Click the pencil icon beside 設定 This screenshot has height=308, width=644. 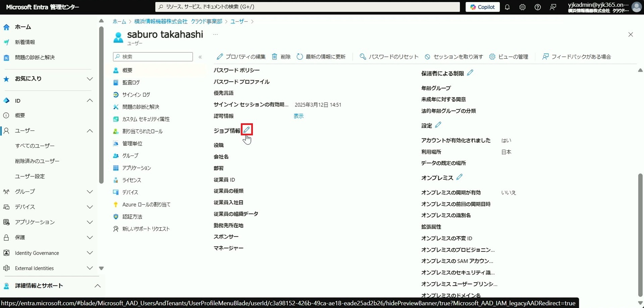tap(438, 125)
